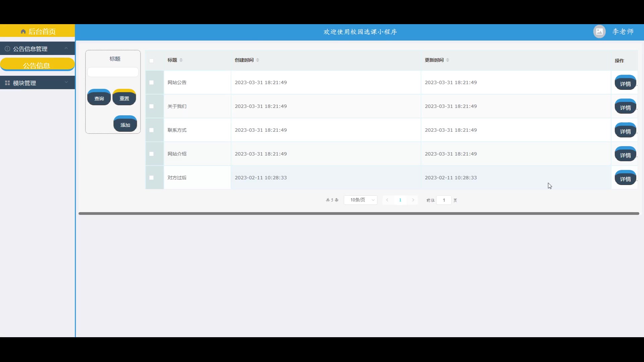Check the 对方过后 row checkbox
Viewport: 644px width, 362px height.
click(x=151, y=178)
